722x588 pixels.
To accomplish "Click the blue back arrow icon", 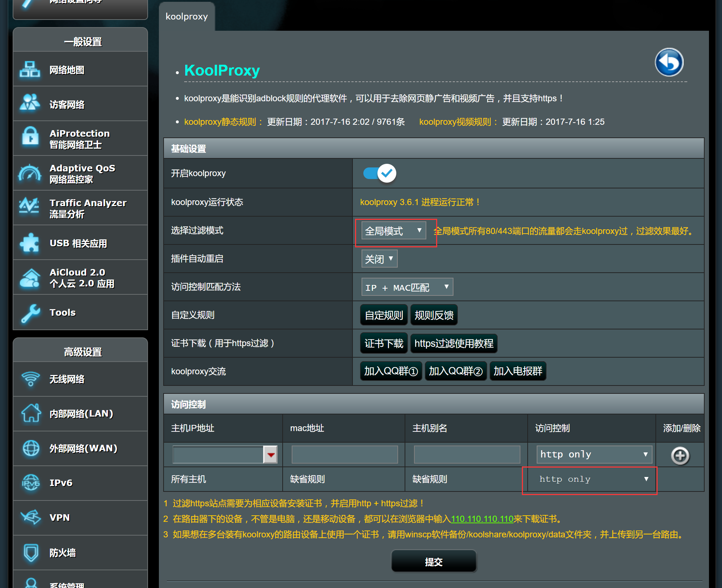I will click(669, 63).
